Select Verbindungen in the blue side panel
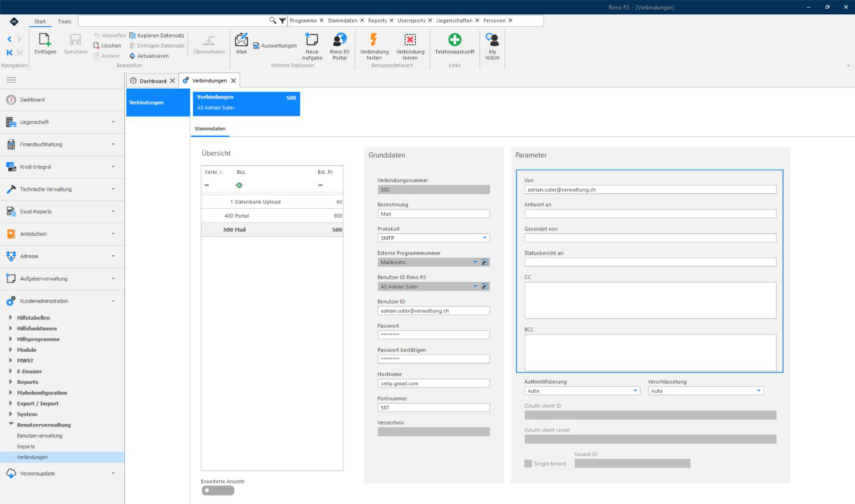The height and width of the screenshot is (504, 855). [158, 103]
